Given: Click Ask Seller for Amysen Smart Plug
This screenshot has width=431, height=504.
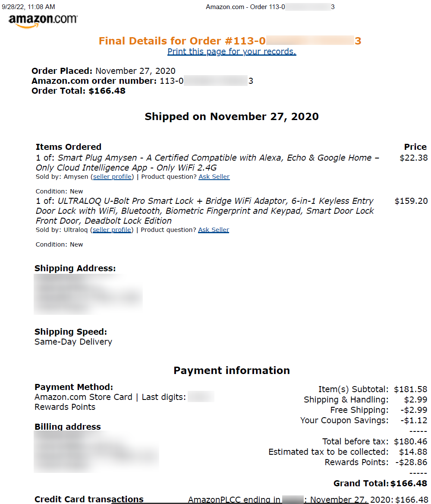Looking at the screenshot, I should [214, 177].
